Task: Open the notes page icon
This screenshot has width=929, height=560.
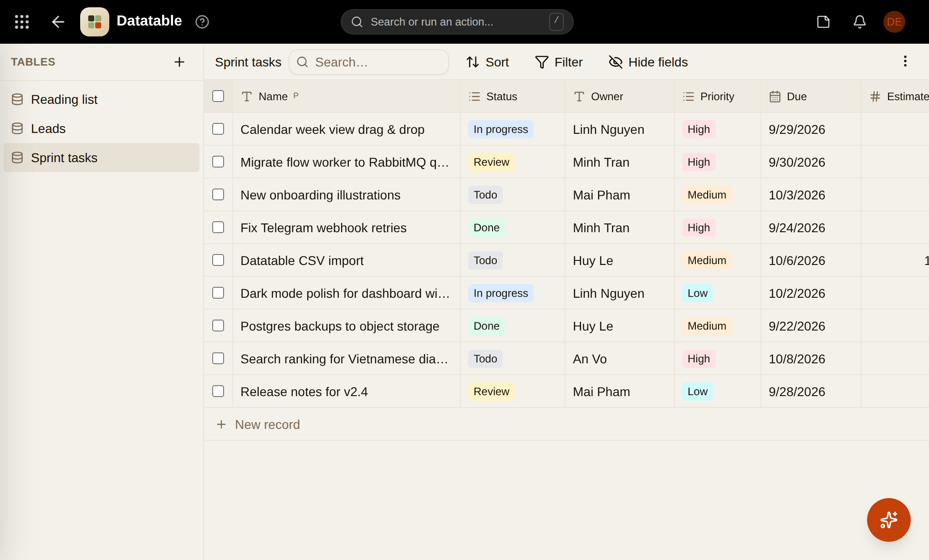Action: 823,22
